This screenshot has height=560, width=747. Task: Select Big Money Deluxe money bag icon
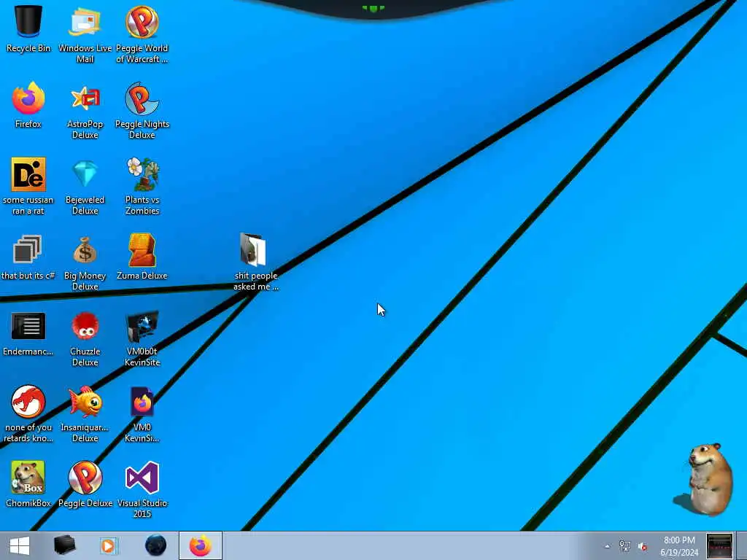85,262
